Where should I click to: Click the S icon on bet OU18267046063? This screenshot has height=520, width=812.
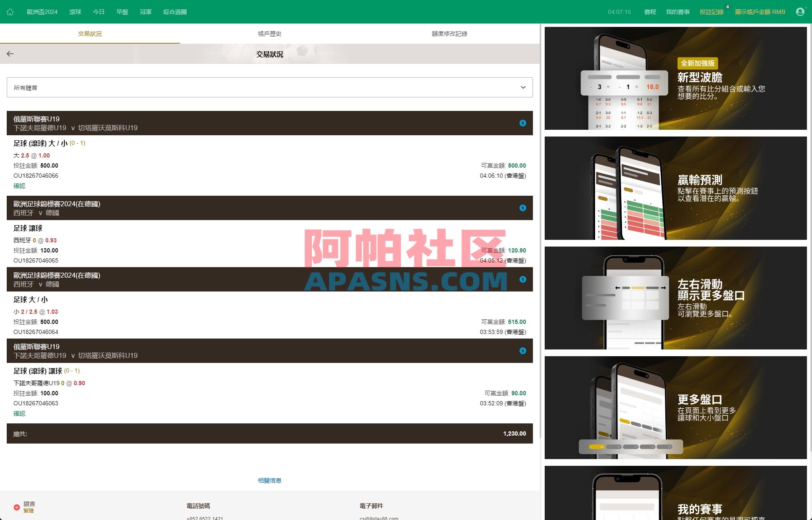(x=522, y=350)
